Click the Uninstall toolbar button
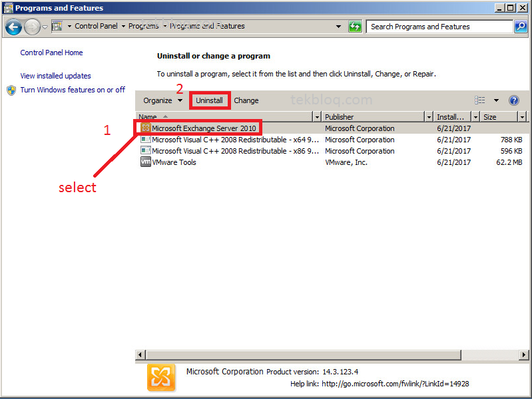The image size is (532, 399). click(x=209, y=100)
